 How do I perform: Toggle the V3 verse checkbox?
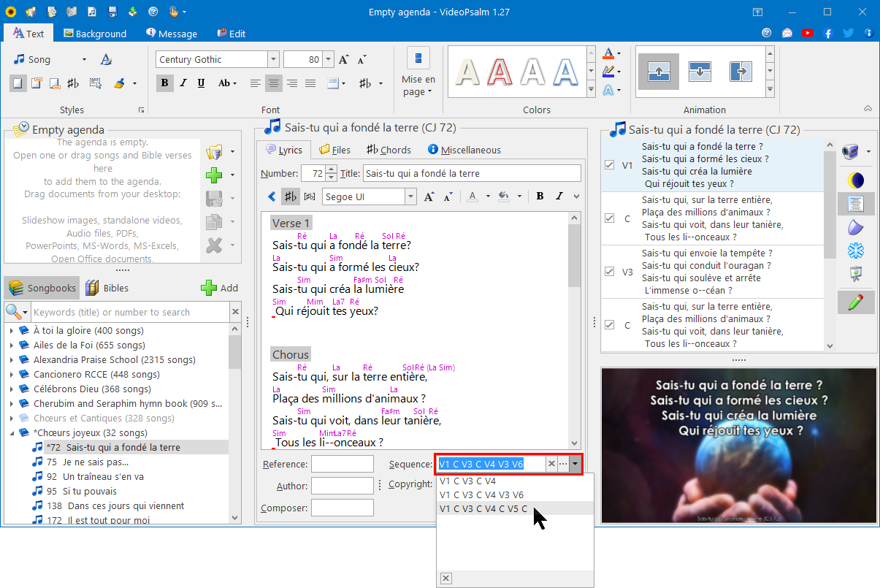coord(610,272)
